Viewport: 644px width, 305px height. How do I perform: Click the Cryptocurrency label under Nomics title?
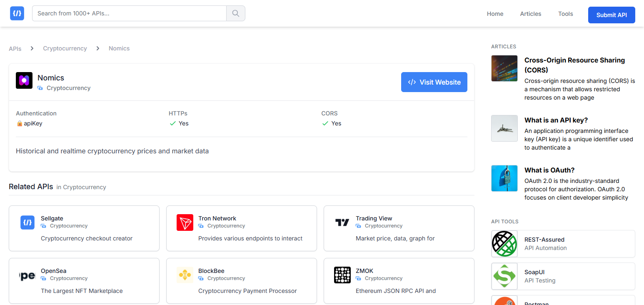69,88
